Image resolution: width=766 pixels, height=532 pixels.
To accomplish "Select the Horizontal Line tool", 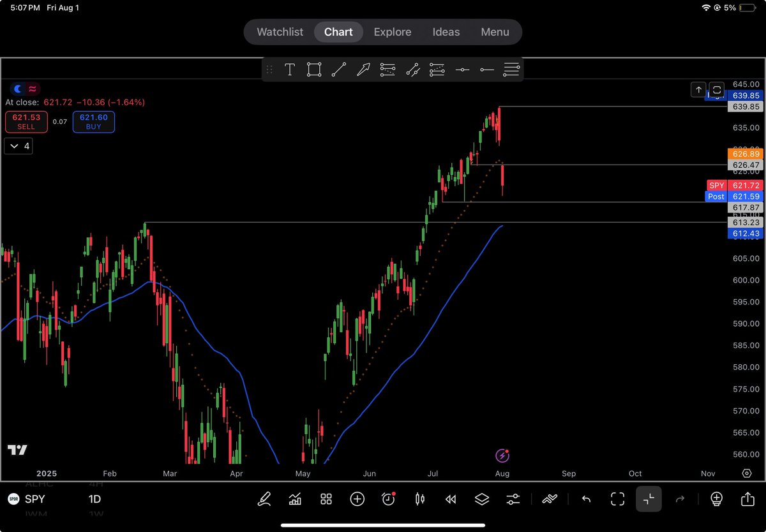I will coord(463,70).
